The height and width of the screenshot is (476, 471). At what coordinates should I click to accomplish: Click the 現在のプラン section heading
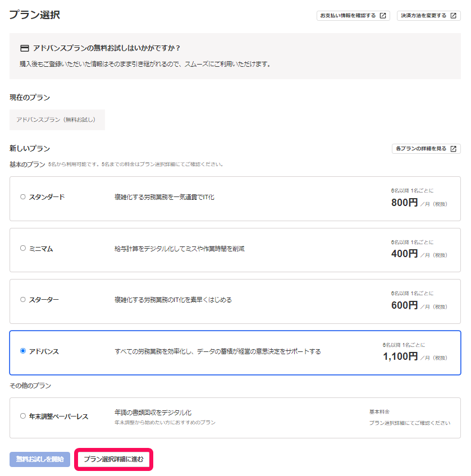pyautogui.click(x=30, y=98)
